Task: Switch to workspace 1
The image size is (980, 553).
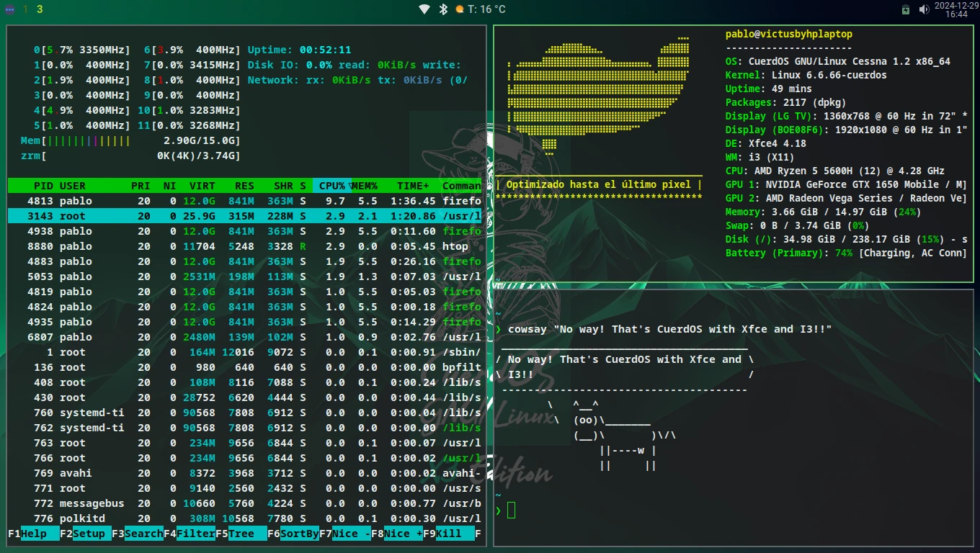Action: coord(26,9)
